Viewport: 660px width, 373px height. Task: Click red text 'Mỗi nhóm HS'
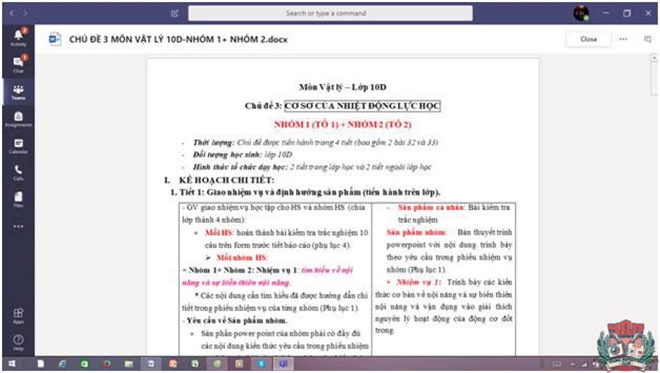242,257
